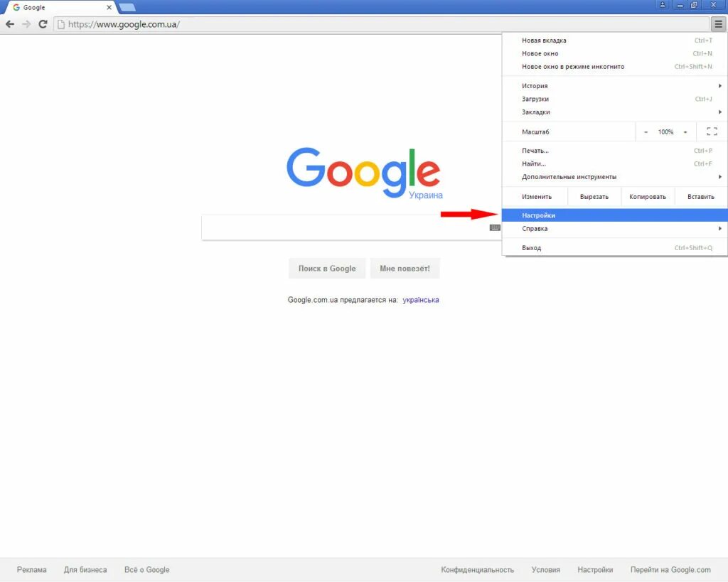Go forward using the forward arrow
Viewport: 728px width, 582px height.
26,24
